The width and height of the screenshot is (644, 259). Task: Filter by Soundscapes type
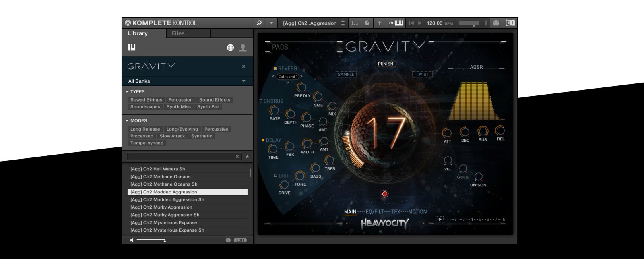click(145, 107)
